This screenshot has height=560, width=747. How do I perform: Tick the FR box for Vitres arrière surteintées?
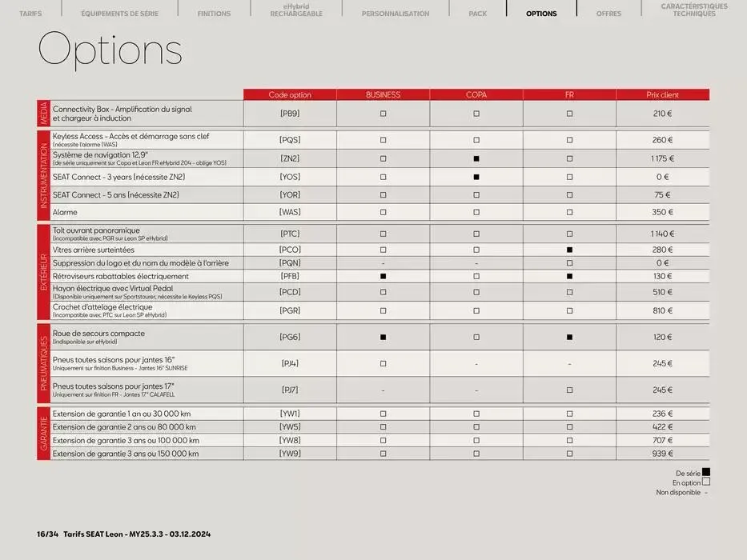coord(569,249)
